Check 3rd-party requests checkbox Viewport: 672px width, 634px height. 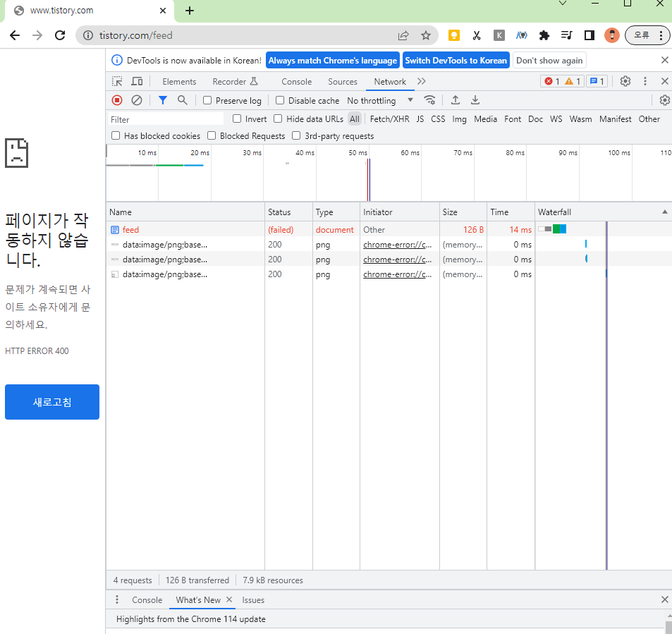pyautogui.click(x=296, y=136)
